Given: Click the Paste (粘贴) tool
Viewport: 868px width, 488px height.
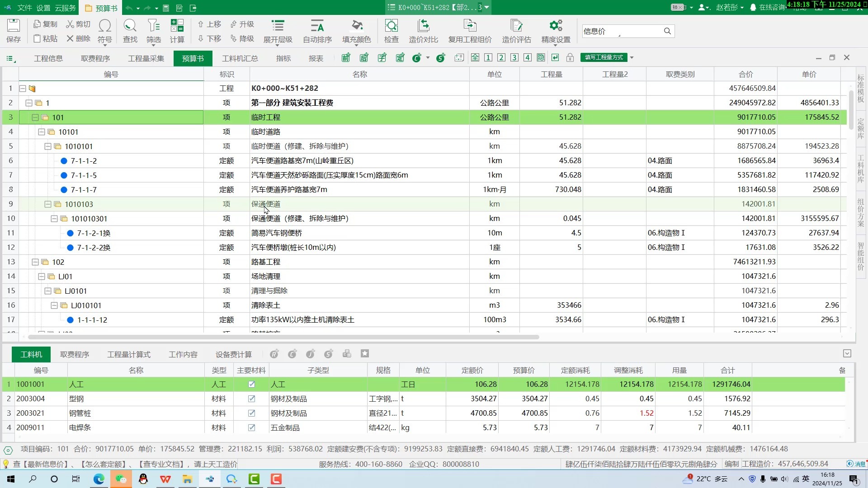Looking at the screenshot, I should tap(45, 38).
